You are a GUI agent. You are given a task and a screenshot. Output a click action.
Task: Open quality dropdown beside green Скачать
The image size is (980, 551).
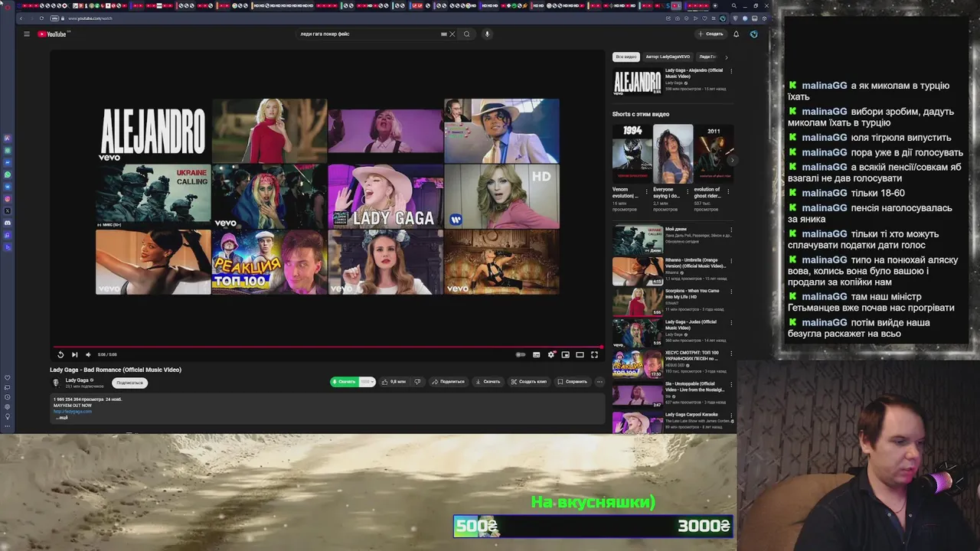click(367, 381)
